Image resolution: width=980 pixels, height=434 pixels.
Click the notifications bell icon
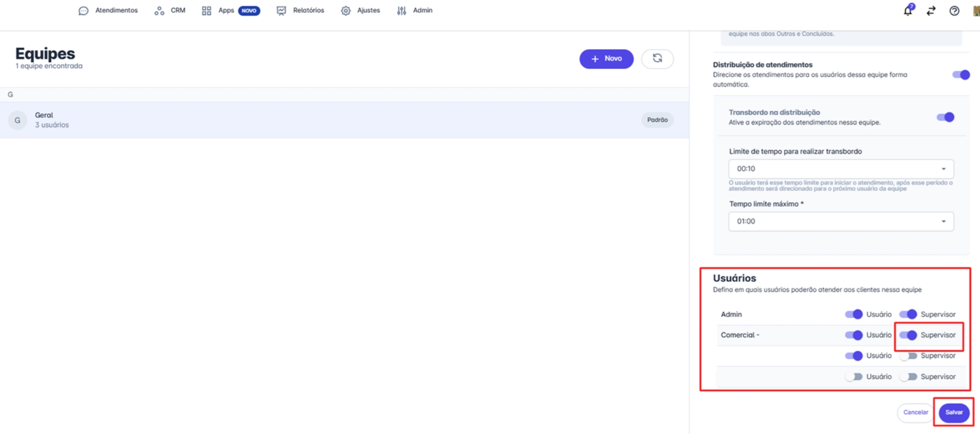(908, 11)
